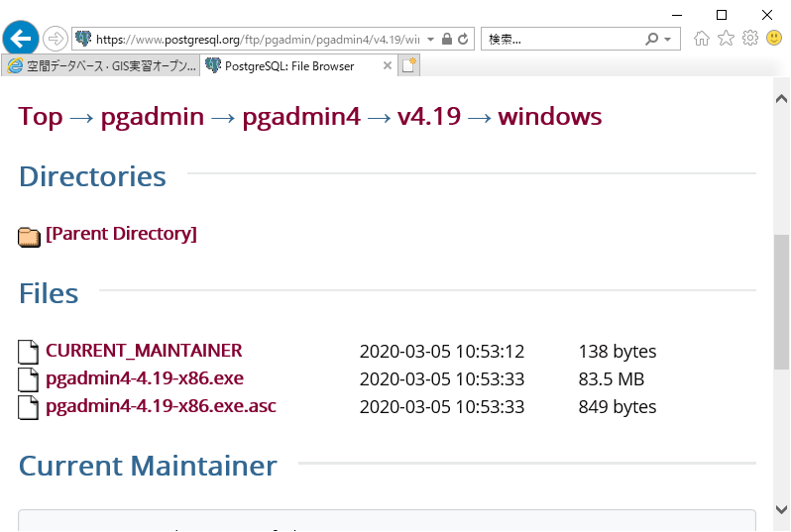
Task: Minimize the browser window
Action: point(677,15)
